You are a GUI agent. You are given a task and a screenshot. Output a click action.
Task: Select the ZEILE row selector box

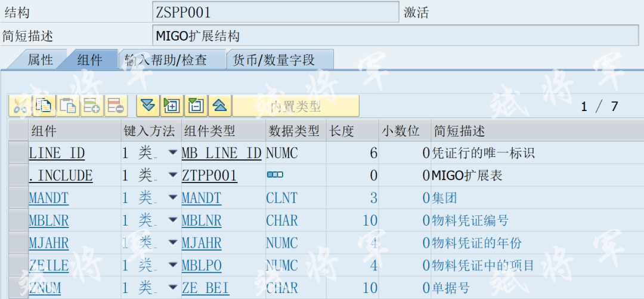click(x=18, y=265)
